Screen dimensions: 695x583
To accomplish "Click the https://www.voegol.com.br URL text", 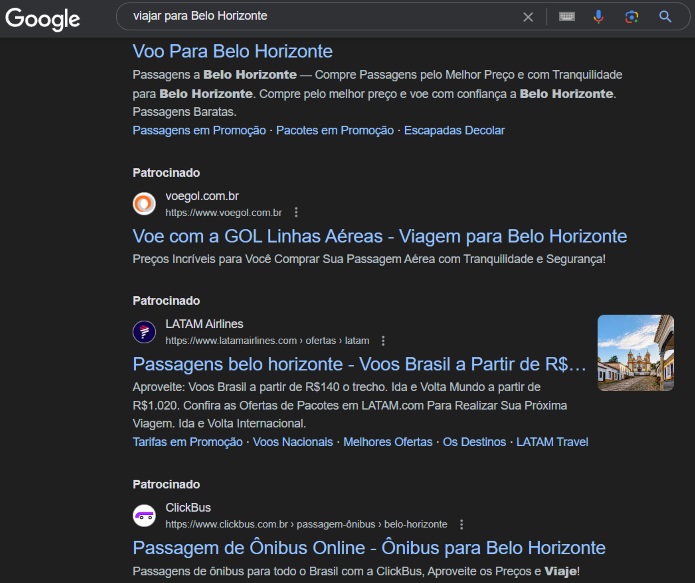I will point(223,213).
